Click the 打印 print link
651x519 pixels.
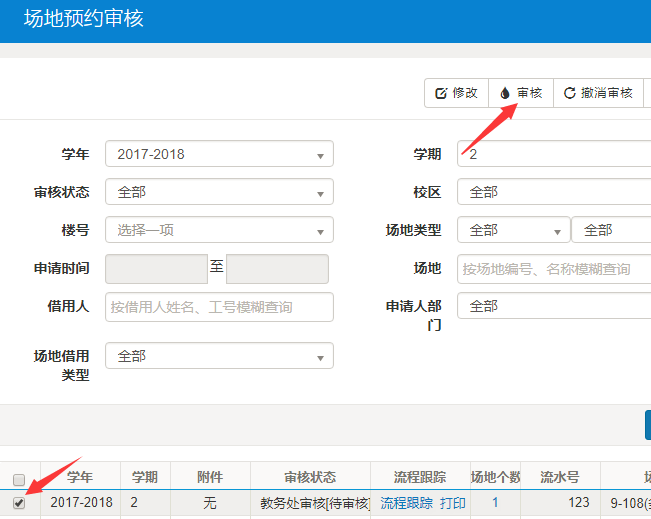point(453,503)
